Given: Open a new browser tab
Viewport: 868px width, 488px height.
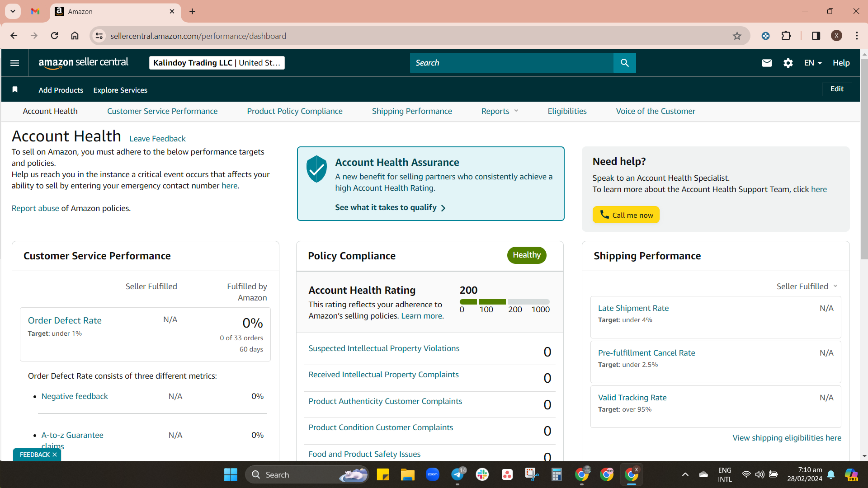Looking at the screenshot, I should coord(192,11).
